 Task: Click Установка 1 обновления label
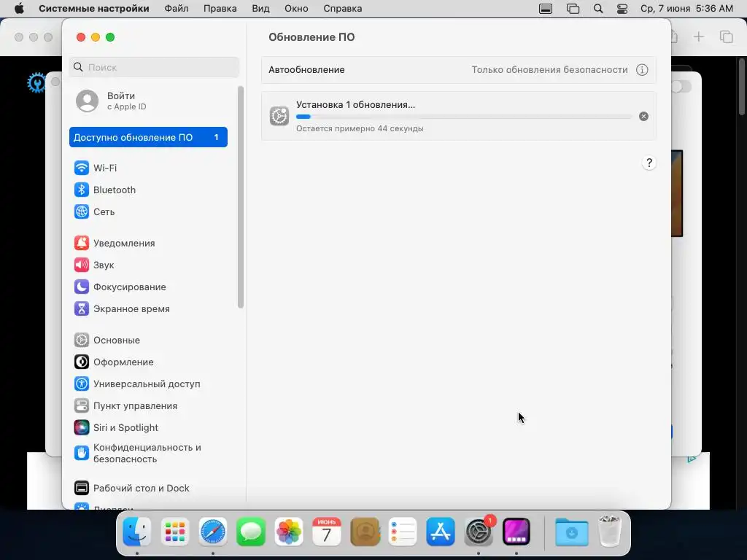point(355,105)
